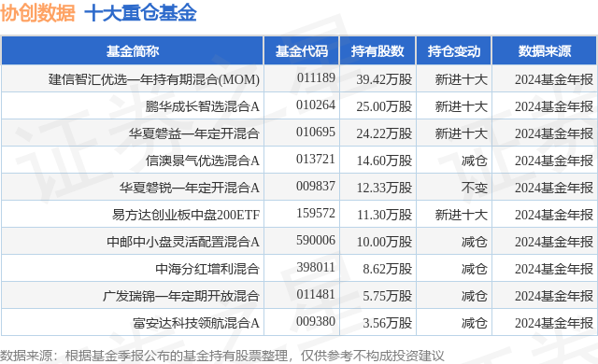Click fund code 159572
This screenshot has height=364, width=598.
[x=316, y=213]
